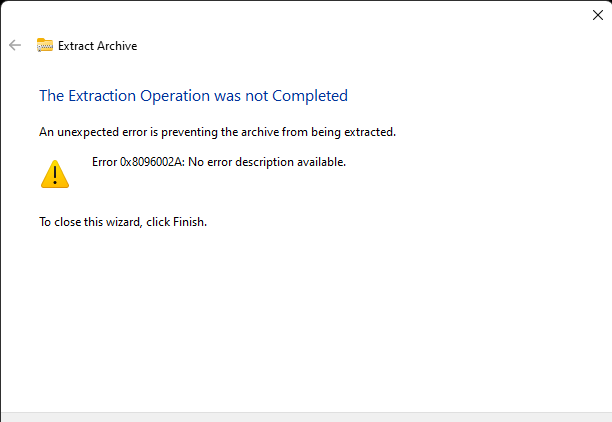Click the word 'Error' before the hex code
612x422 pixels.
pyautogui.click(x=104, y=162)
